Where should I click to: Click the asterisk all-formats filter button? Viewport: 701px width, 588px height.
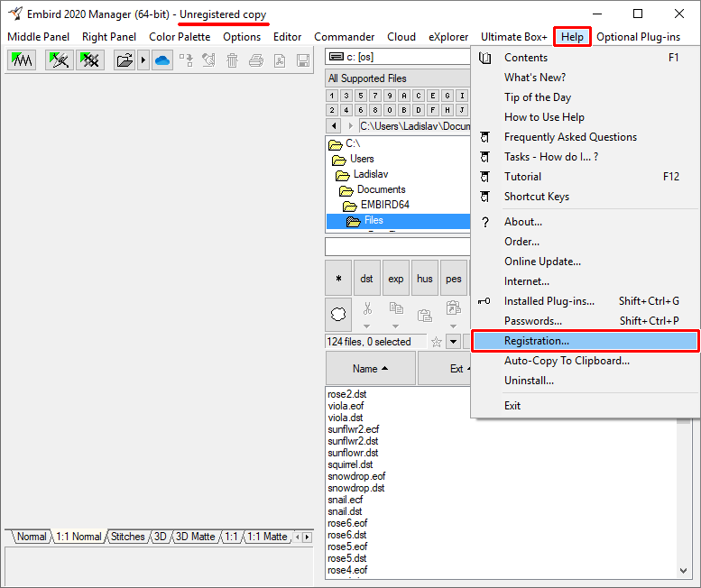[338, 278]
